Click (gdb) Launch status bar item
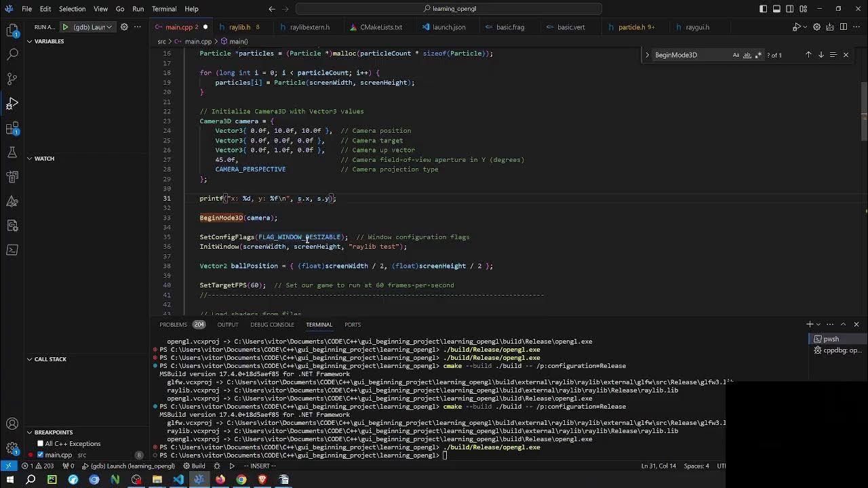This screenshot has height=488, width=868. click(x=129, y=466)
